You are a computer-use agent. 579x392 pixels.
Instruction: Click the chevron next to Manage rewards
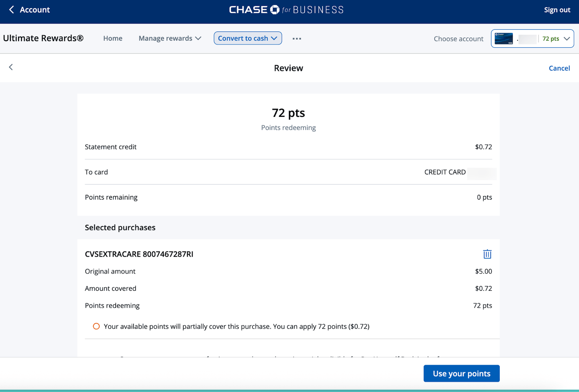point(198,38)
